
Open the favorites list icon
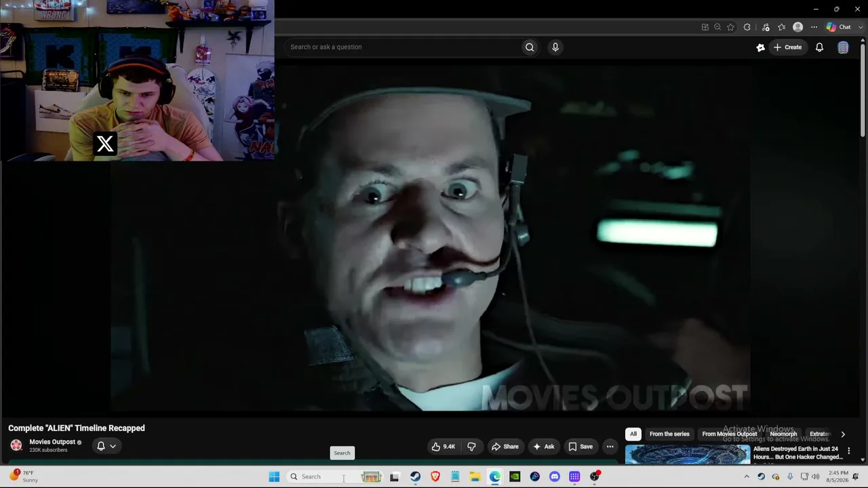click(782, 27)
